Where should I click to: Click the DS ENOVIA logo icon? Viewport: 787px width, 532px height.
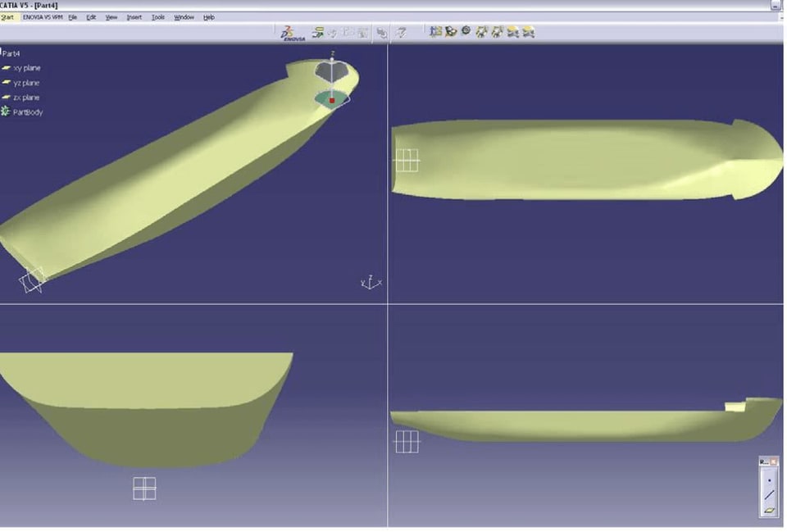293,33
